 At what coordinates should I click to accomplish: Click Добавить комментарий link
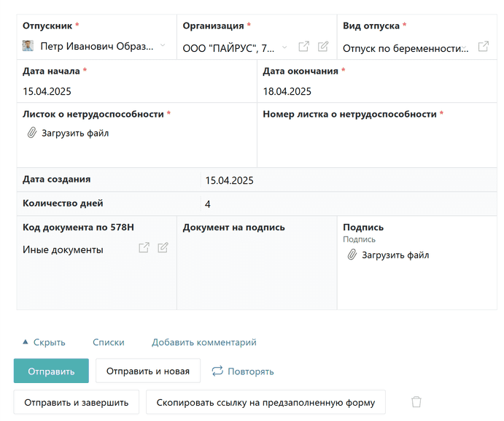pyautogui.click(x=204, y=342)
